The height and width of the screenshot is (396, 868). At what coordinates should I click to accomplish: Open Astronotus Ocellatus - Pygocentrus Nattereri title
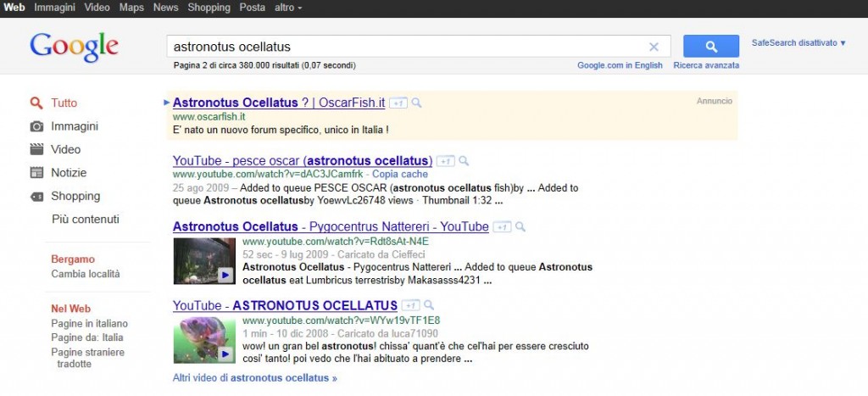click(331, 227)
